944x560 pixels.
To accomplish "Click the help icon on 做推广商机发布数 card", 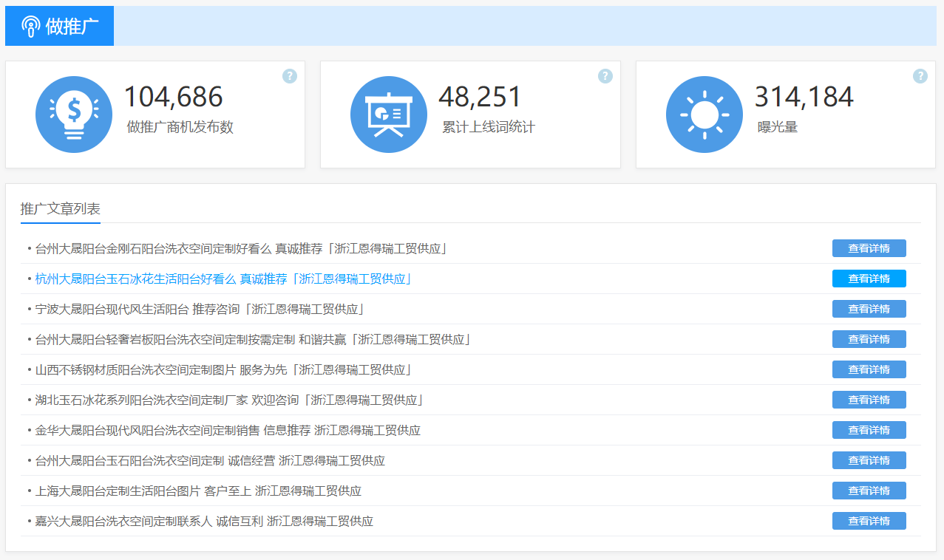I will (x=290, y=76).
